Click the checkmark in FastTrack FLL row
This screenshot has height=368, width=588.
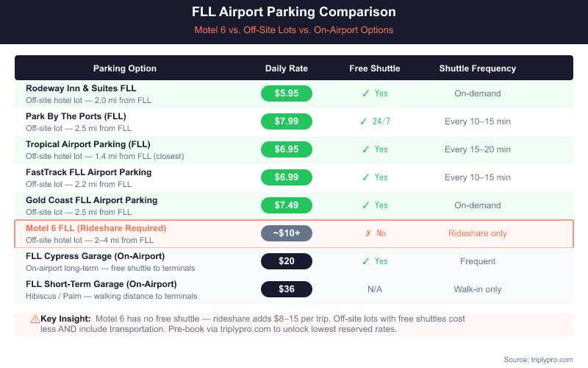click(x=365, y=177)
